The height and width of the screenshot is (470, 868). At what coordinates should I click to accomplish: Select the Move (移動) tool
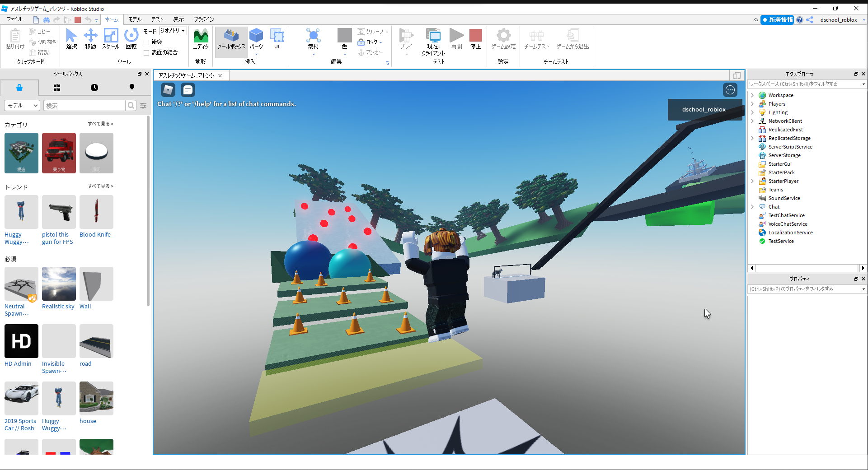90,38
